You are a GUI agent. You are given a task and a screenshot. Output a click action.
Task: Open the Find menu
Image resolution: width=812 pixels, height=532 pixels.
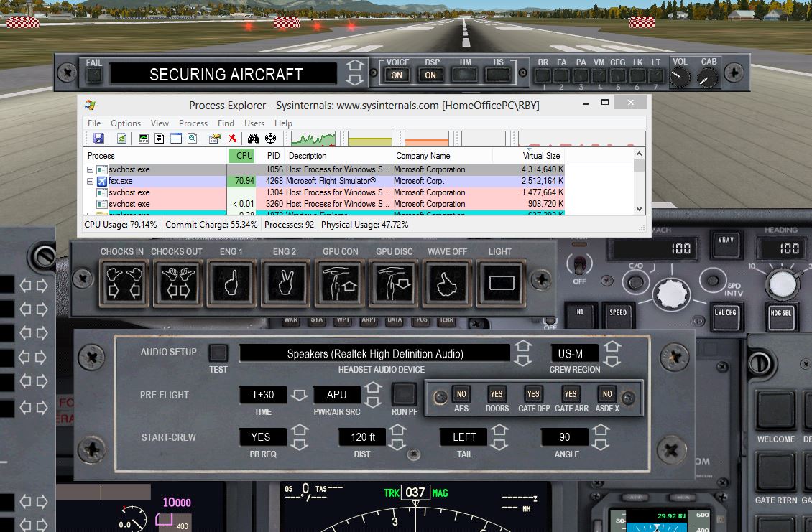226,123
